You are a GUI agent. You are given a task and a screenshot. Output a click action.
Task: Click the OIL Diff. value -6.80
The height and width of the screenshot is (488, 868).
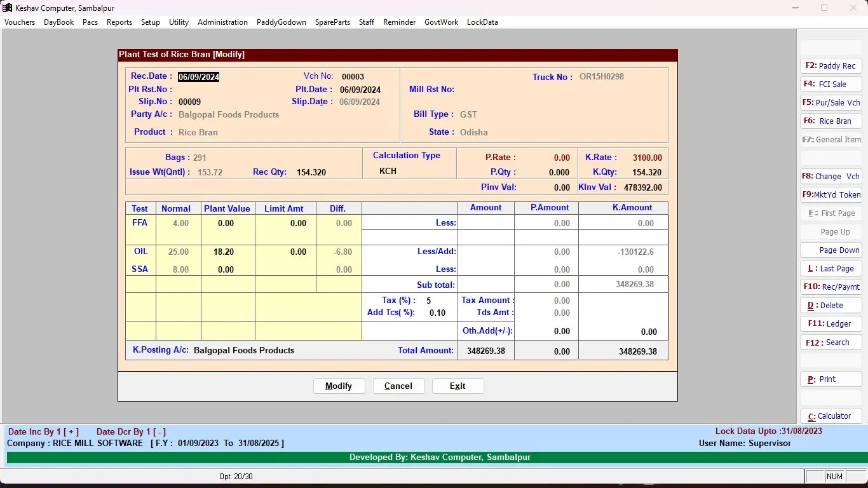tap(343, 252)
